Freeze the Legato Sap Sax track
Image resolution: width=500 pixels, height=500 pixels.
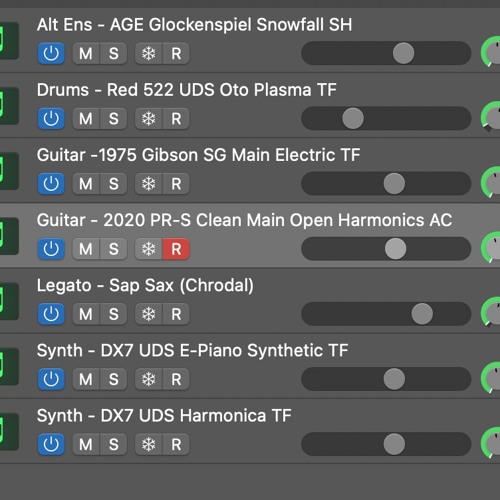[x=149, y=314]
